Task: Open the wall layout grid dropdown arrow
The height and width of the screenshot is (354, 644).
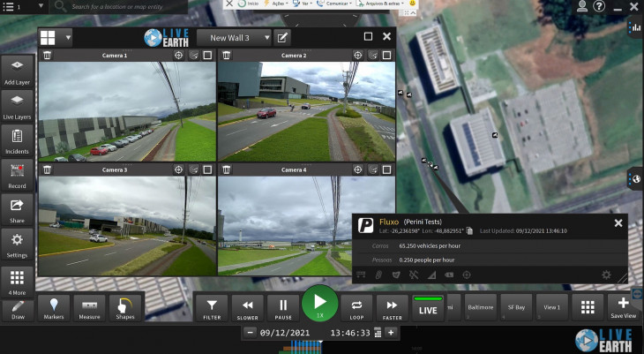Action: pos(68,38)
